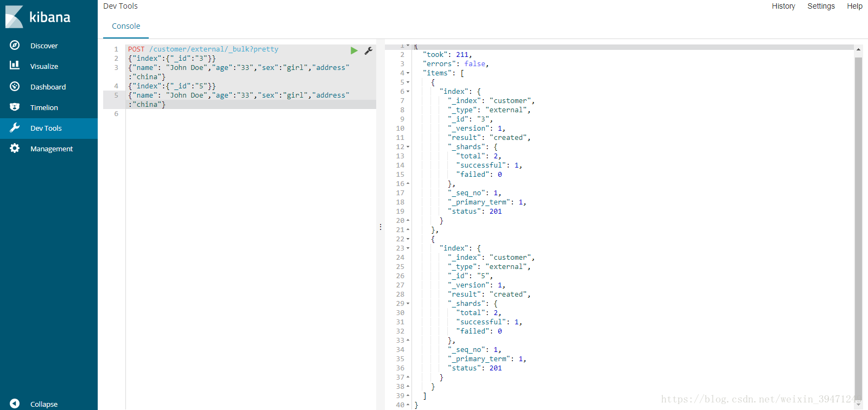The image size is (868, 410).
Task: Open the Settings panel
Action: point(821,6)
